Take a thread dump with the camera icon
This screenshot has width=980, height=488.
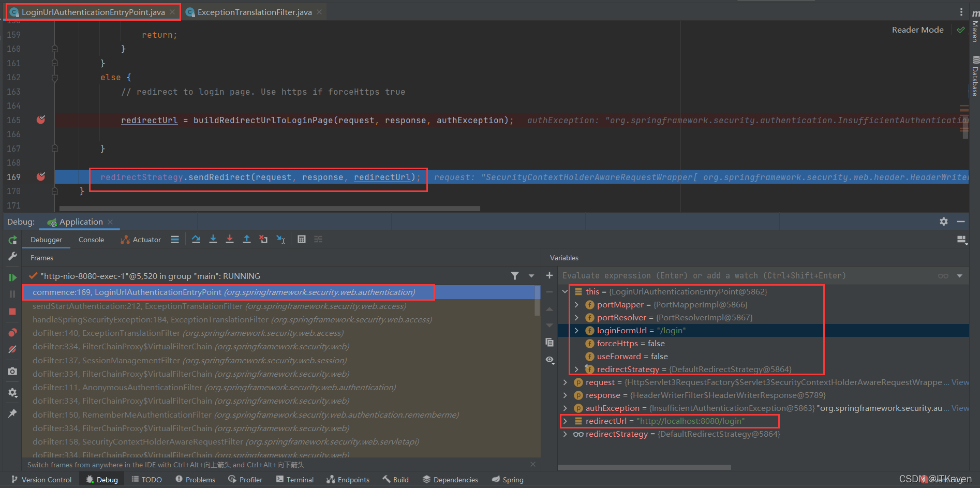[12, 371]
